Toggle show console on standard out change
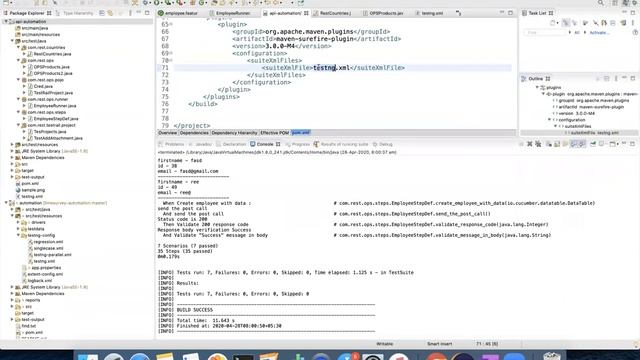Screen dimensions: 640x360 574,144
